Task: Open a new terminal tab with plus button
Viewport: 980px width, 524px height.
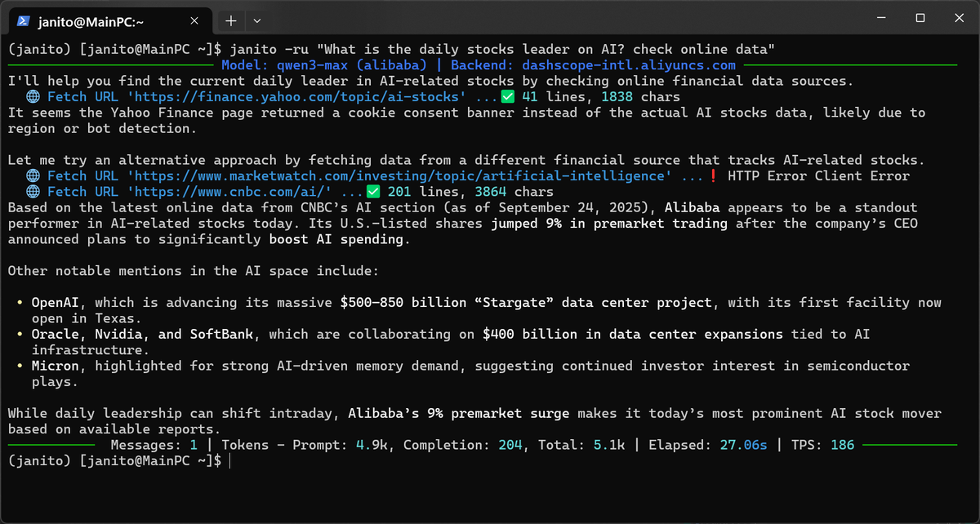Action: pos(231,20)
